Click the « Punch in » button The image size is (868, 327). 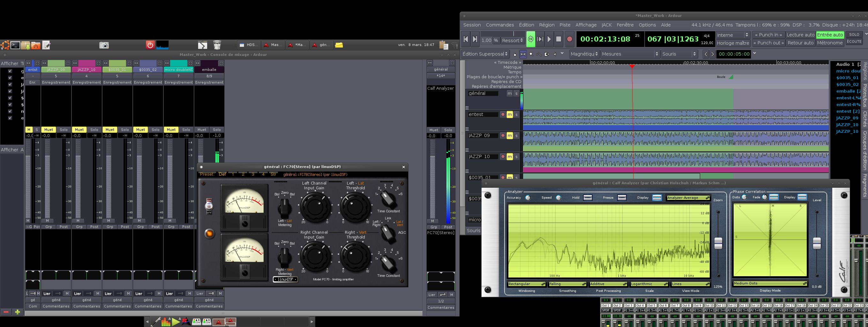click(768, 35)
